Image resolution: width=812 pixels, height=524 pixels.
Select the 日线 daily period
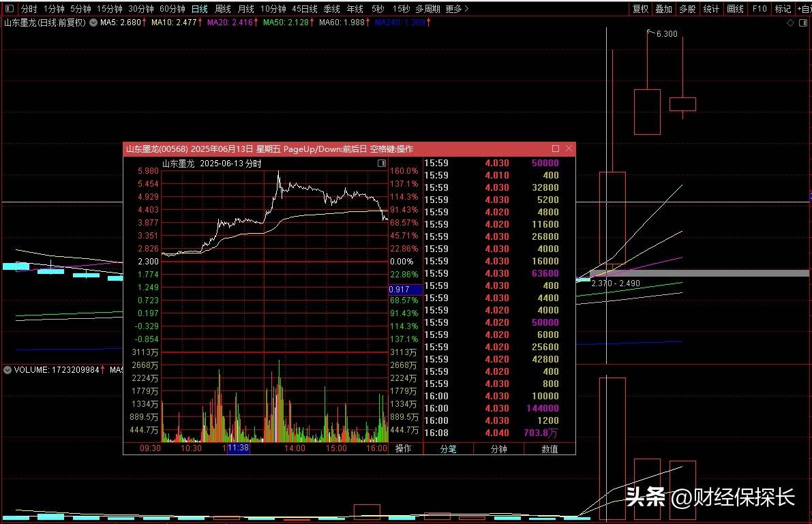pyautogui.click(x=199, y=9)
